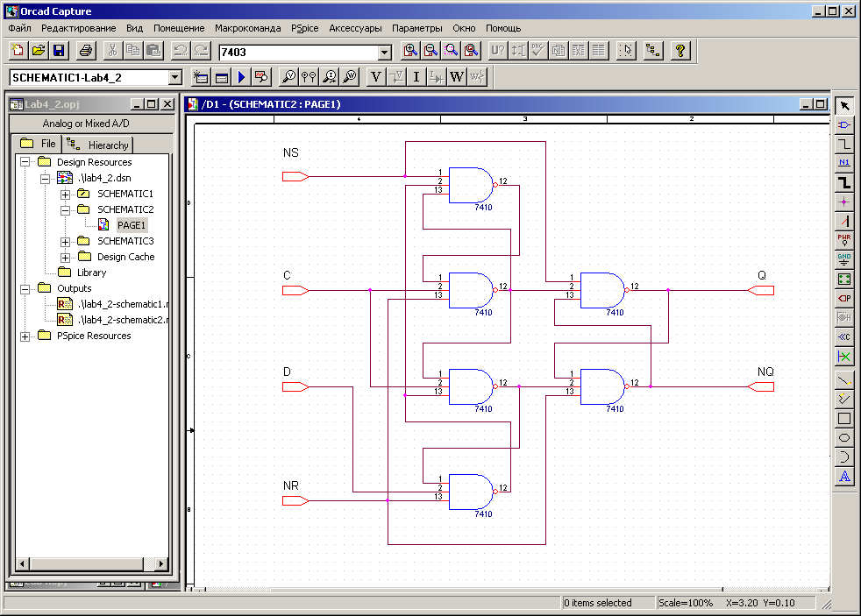Viewport: 861px width, 616px height.
Task: Select the Place Power PWR tool
Action: tap(844, 240)
